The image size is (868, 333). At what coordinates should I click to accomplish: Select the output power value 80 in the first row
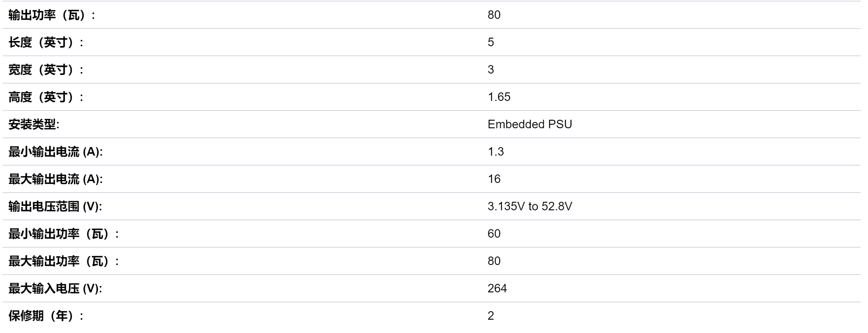pyautogui.click(x=494, y=15)
